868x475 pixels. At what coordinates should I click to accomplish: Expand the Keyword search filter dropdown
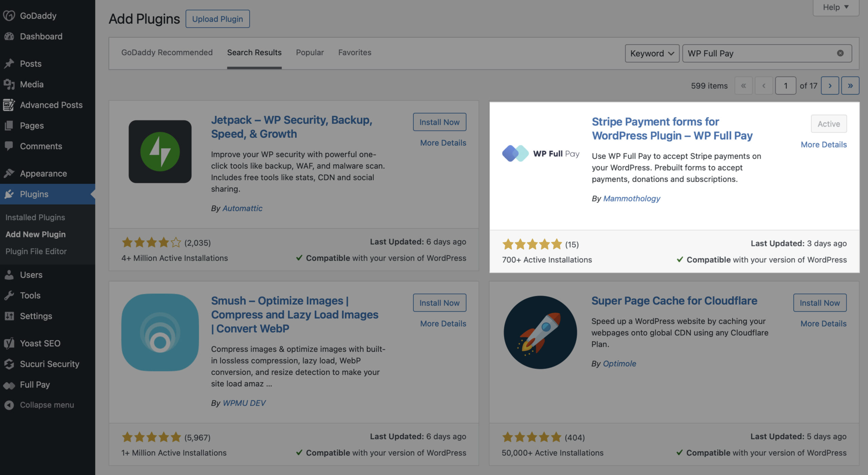[x=651, y=53]
